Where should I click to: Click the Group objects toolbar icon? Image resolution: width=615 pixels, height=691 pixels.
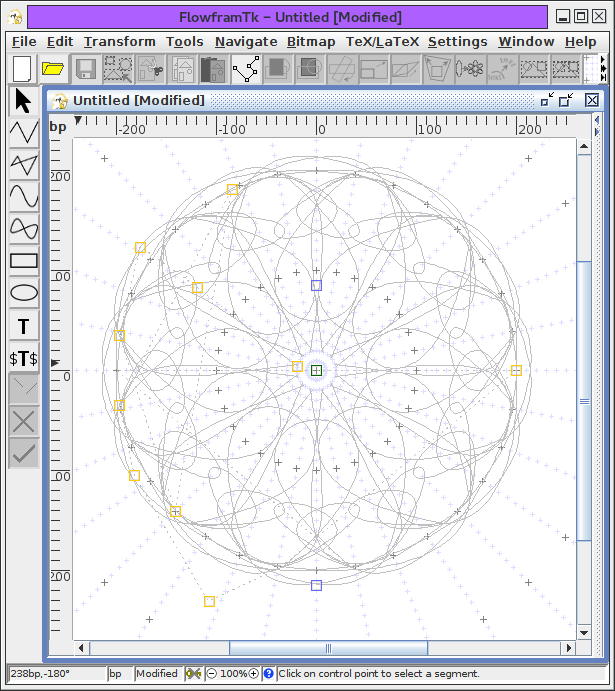point(533,69)
